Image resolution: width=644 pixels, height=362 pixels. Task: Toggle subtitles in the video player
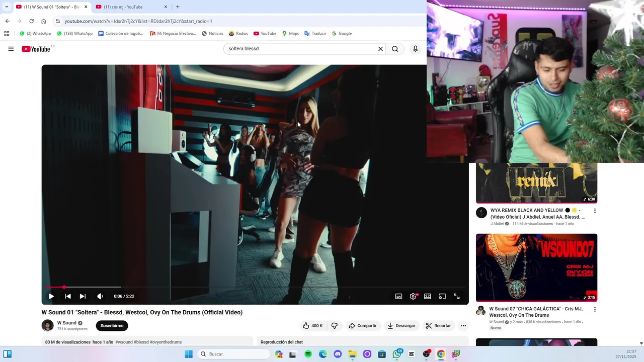click(398, 296)
